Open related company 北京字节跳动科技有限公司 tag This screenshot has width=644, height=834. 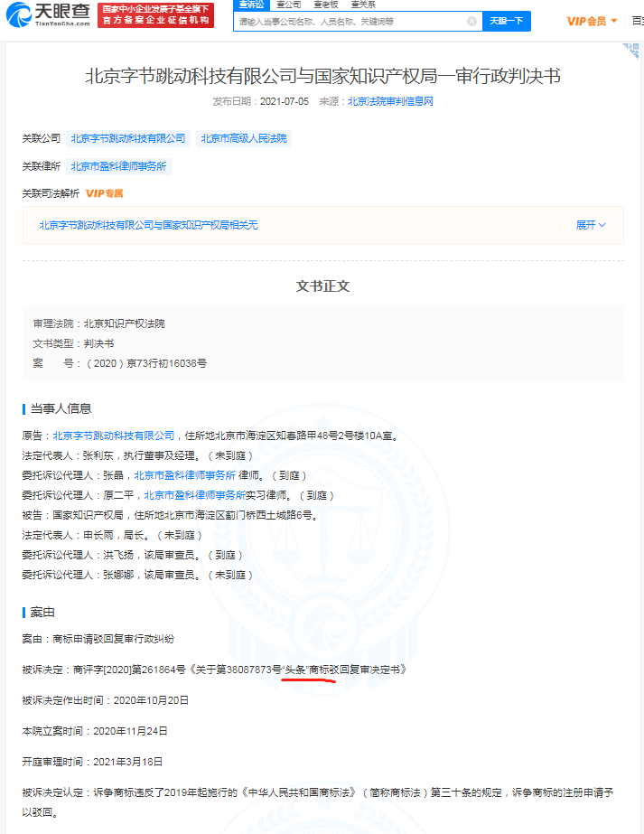pyautogui.click(x=127, y=139)
